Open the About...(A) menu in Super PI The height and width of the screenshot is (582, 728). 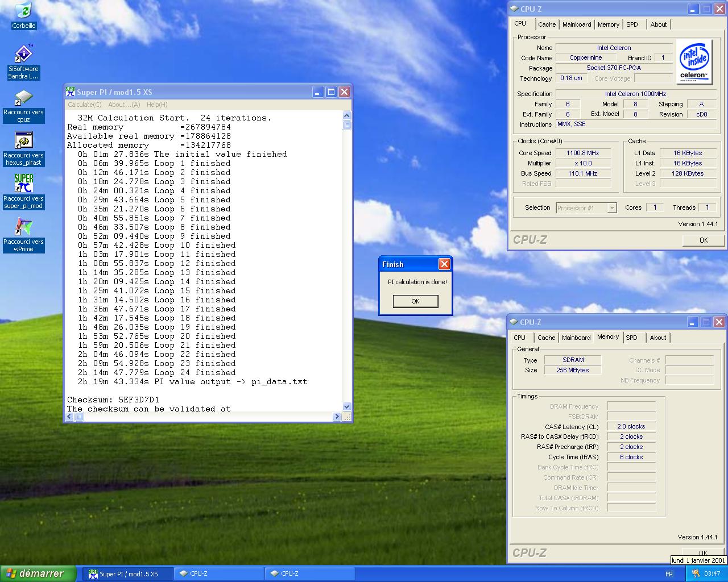(124, 105)
